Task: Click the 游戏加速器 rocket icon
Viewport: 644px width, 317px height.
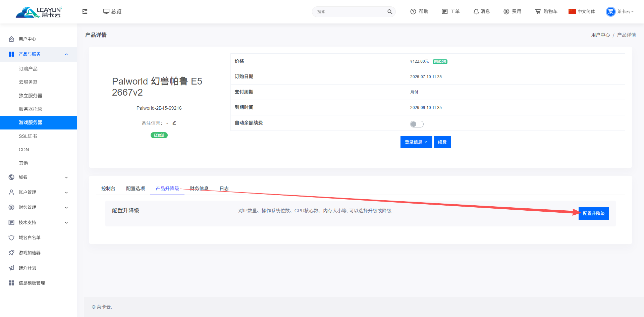Action: click(11, 253)
